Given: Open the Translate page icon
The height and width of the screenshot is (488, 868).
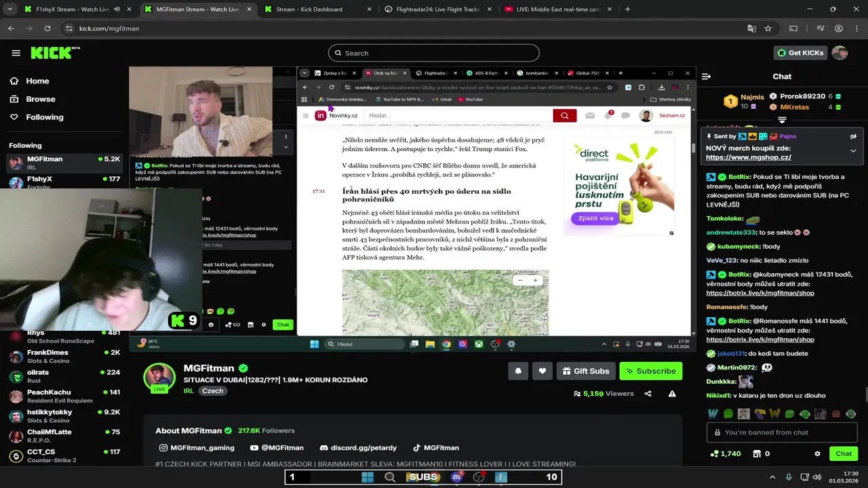Looking at the screenshot, I should click(x=751, y=28).
